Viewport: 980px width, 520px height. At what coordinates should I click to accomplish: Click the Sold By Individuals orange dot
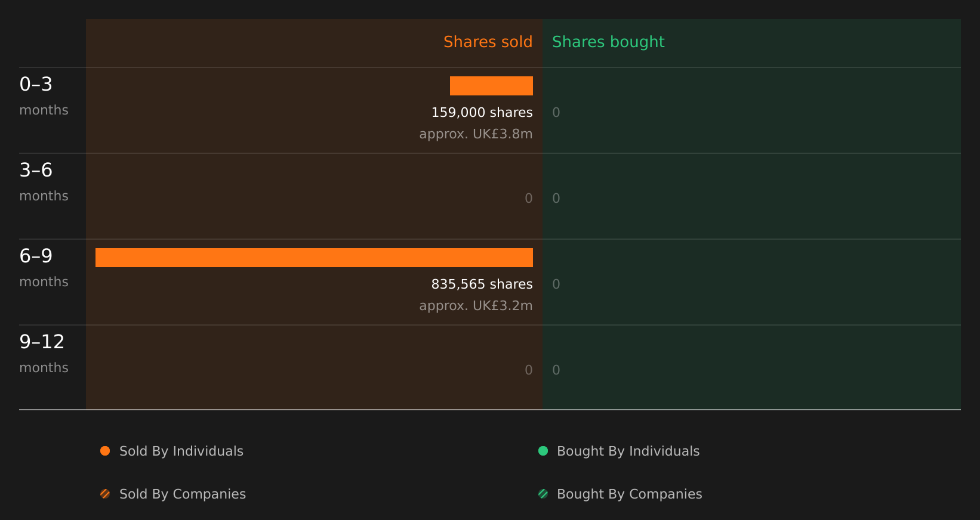(x=105, y=451)
